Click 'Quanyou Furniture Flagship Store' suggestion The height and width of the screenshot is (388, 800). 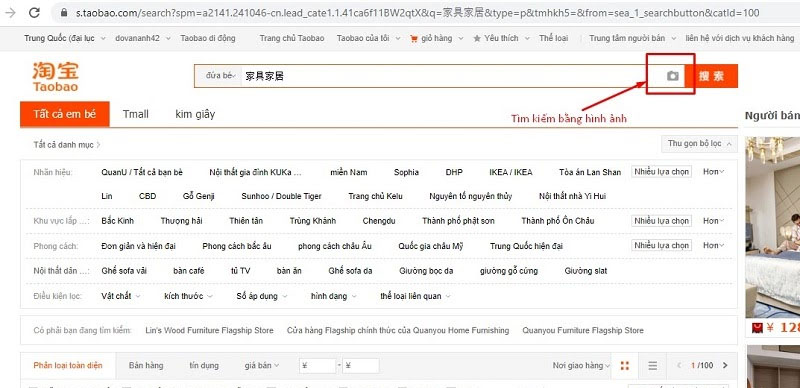coord(583,330)
